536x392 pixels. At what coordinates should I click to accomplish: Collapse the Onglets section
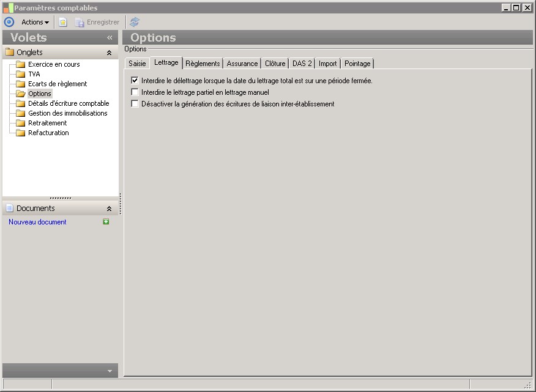coord(109,53)
